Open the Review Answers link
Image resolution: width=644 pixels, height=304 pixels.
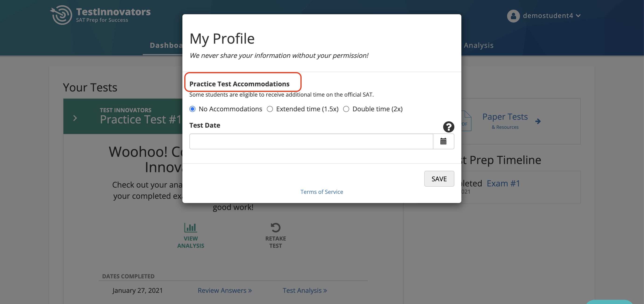(224, 290)
